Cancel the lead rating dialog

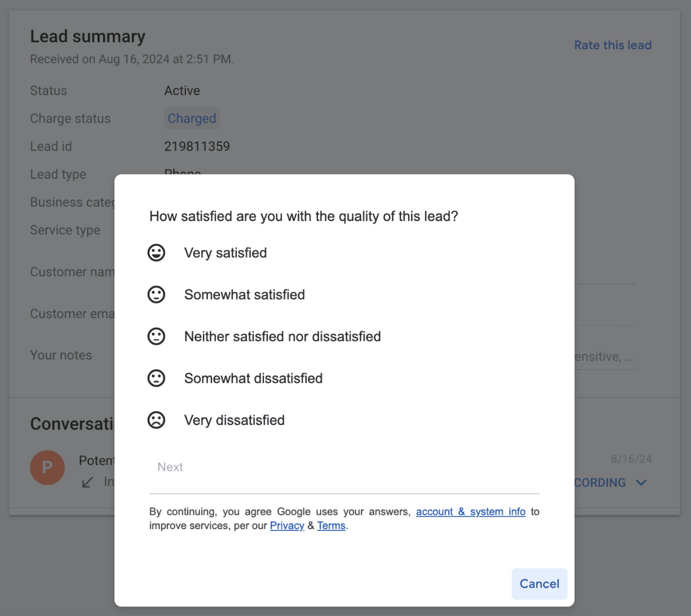tap(539, 584)
